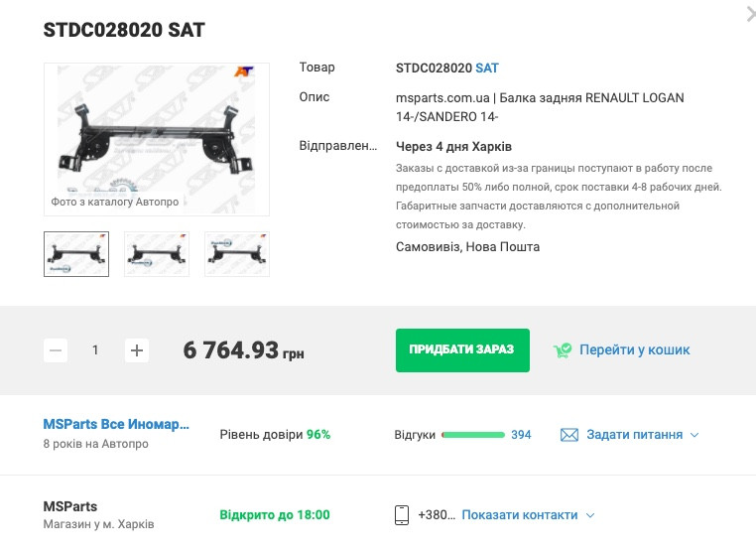Image resolution: width=756 pixels, height=553 pixels.
Task: Click the quantity input field
Action: click(x=96, y=350)
